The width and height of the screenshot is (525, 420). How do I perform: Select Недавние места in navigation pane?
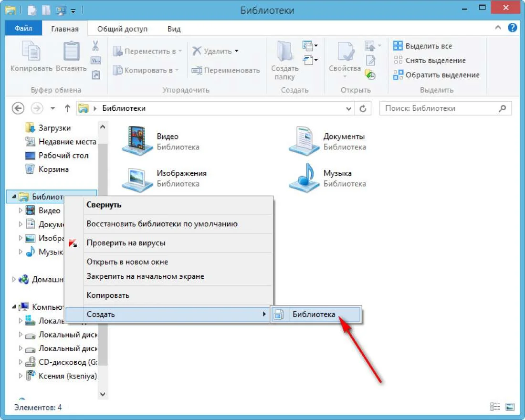point(61,142)
